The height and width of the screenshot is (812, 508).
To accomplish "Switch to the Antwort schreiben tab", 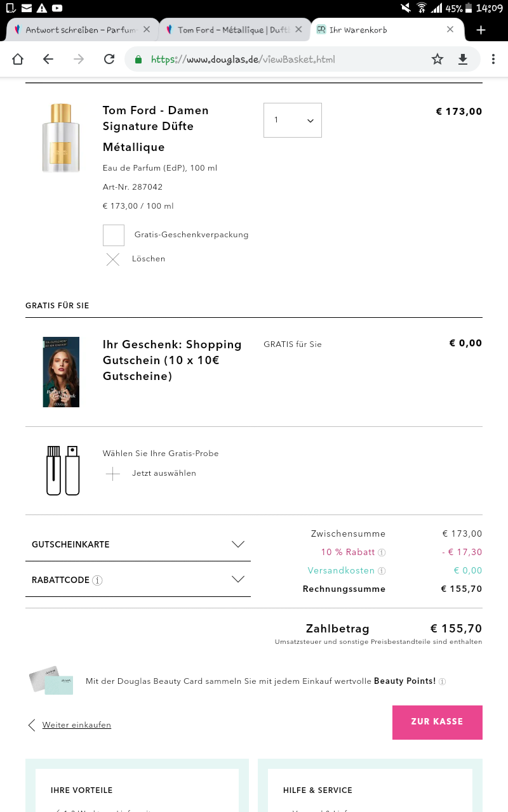I will click(76, 30).
